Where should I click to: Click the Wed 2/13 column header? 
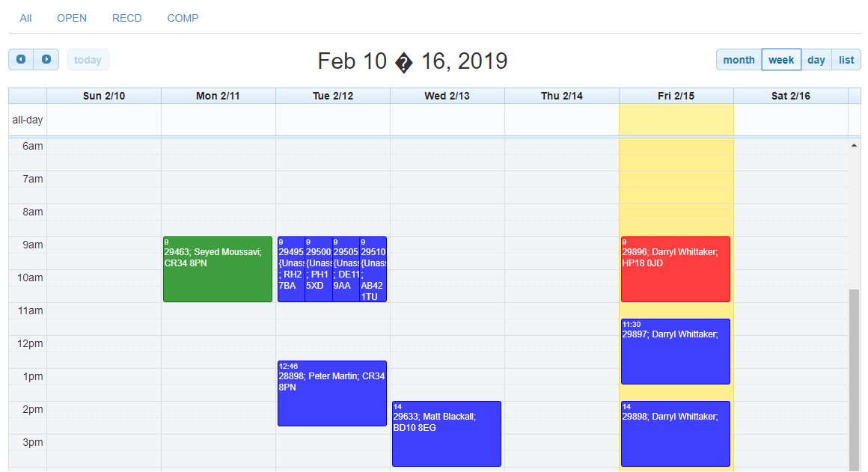point(447,96)
